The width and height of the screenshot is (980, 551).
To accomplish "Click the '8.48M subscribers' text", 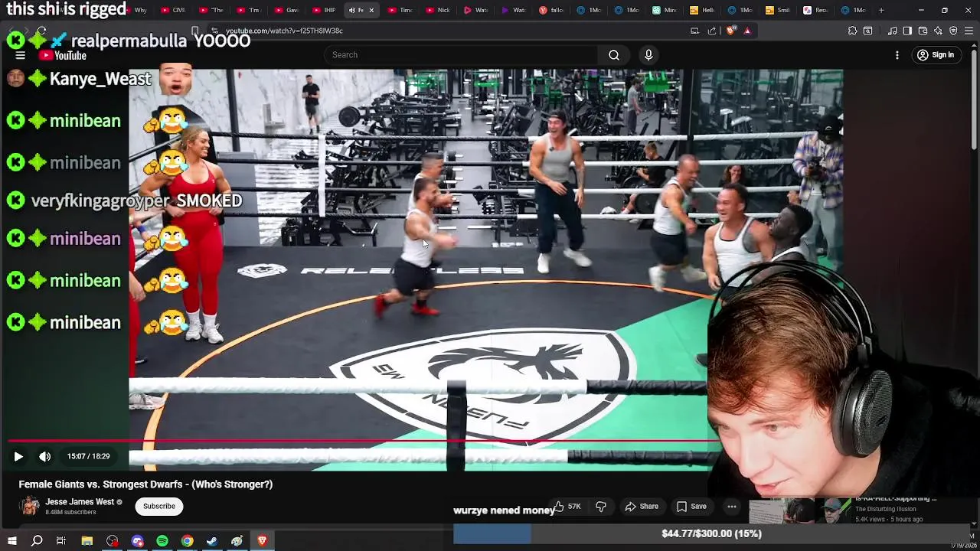I will tap(70, 512).
